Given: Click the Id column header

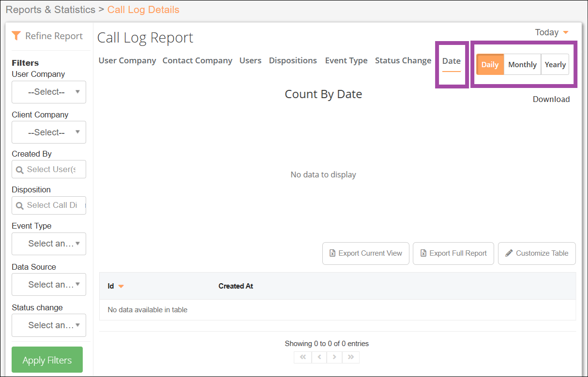Looking at the screenshot, I should coord(111,286).
